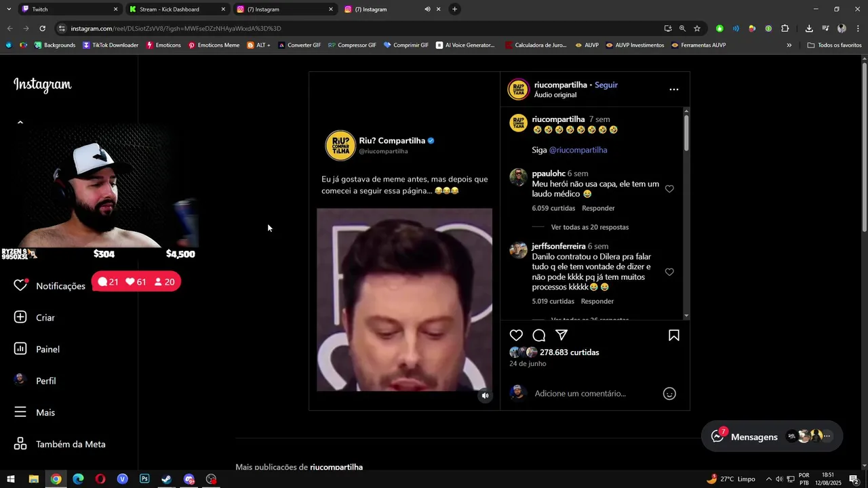
Task: Like jerffsonferreira's comment with the small heart
Action: [x=669, y=272]
